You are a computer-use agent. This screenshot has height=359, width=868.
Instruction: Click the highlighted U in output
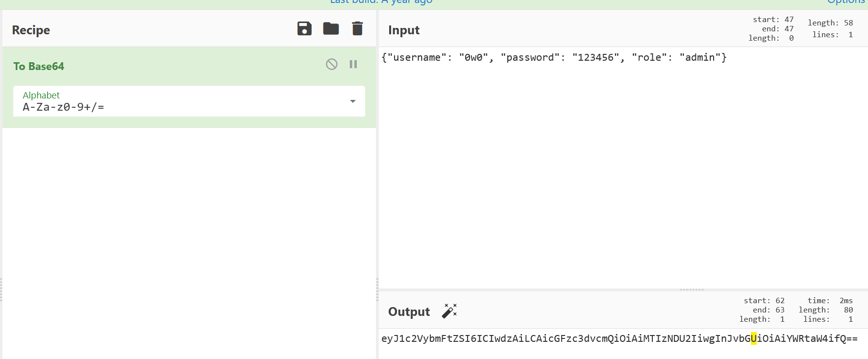tap(754, 338)
